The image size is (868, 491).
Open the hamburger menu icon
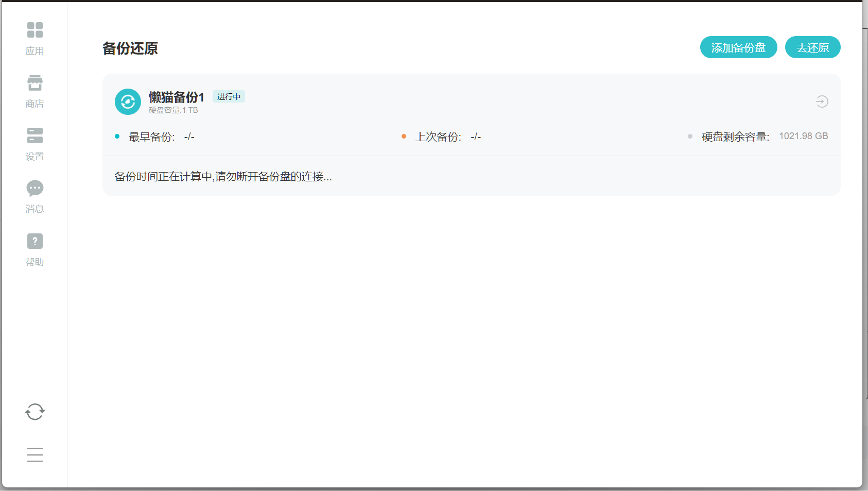click(x=34, y=455)
